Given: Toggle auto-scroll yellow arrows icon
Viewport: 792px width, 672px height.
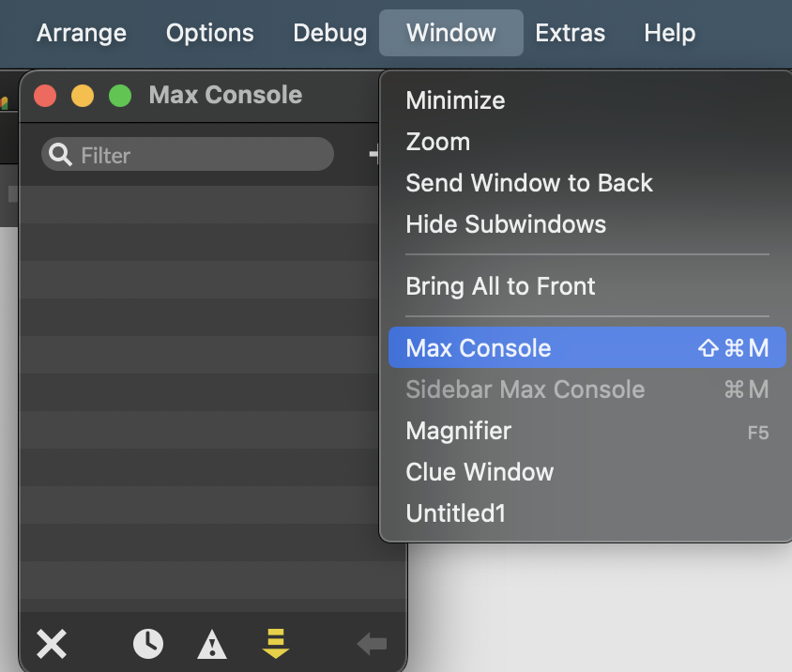Looking at the screenshot, I should (x=275, y=644).
